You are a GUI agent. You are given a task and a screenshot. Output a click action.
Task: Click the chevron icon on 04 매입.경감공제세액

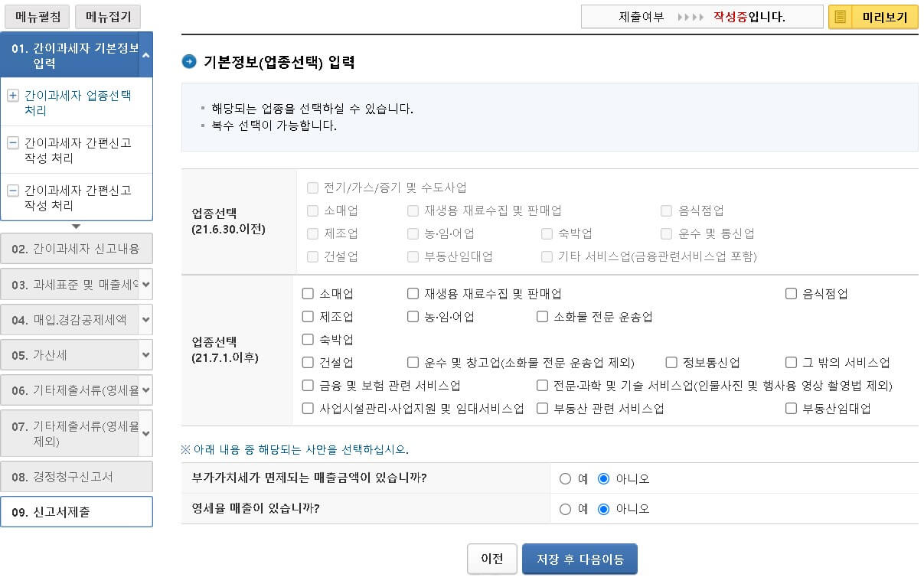[x=144, y=320]
